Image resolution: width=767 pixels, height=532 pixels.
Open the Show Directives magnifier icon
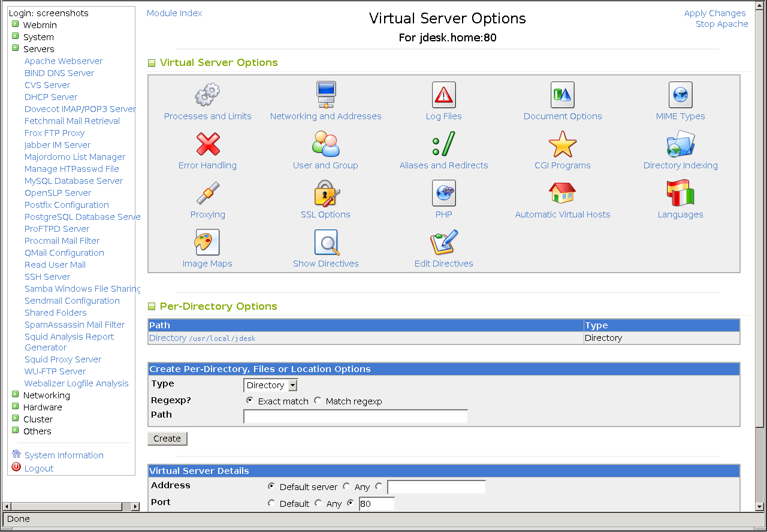[x=327, y=242]
